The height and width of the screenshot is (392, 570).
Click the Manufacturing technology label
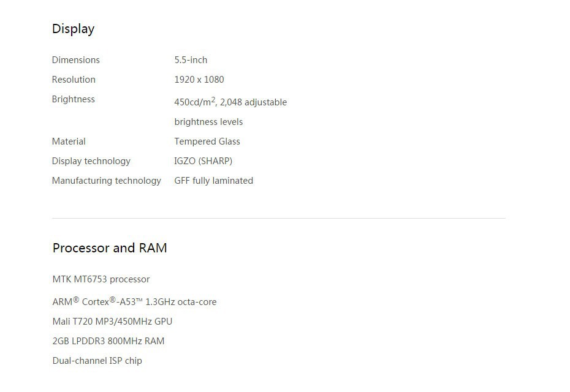pyautogui.click(x=106, y=181)
